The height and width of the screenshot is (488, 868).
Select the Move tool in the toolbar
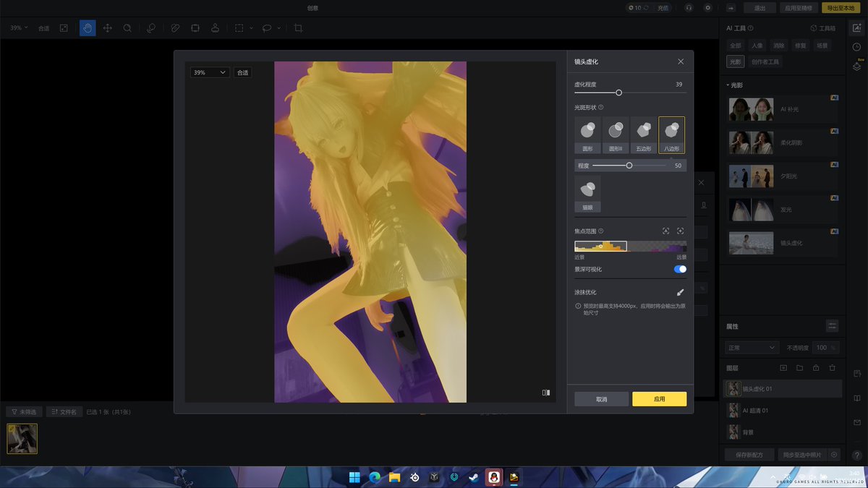[108, 28]
